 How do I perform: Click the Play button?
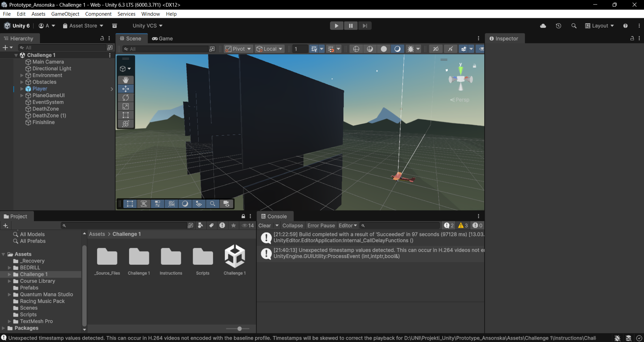coord(336,26)
